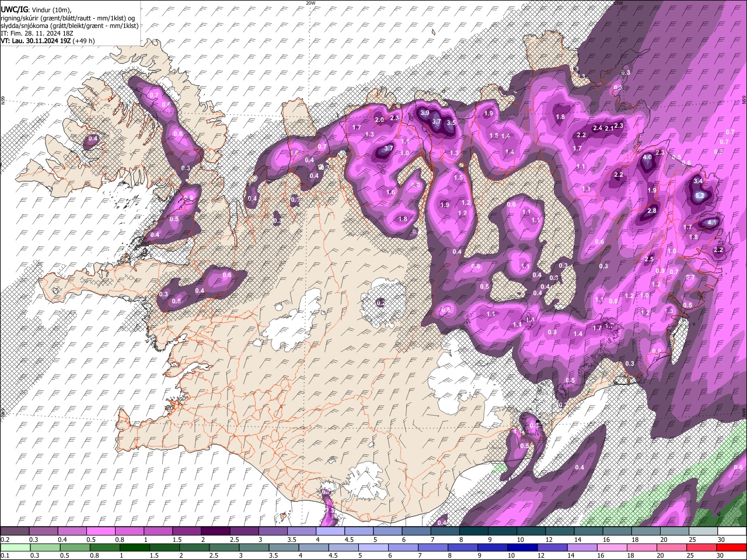Click the 5.2 snowfall maximum value
This screenshot has width=747, height=560.
[700, 195]
